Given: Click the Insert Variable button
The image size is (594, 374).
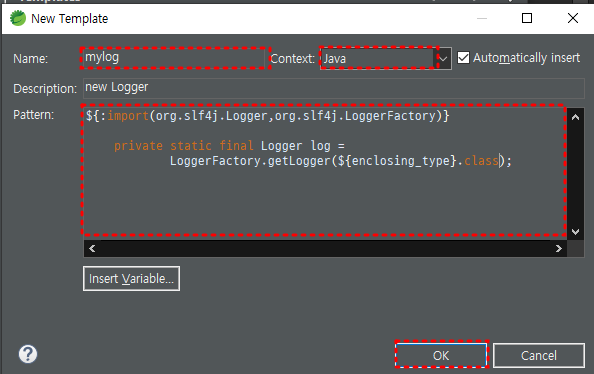Looking at the screenshot, I should tap(131, 279).
